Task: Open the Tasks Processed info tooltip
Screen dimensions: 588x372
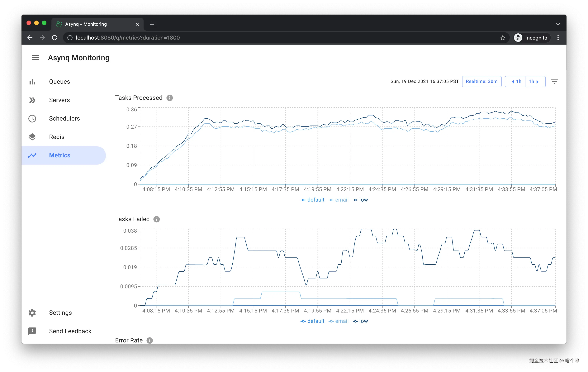Action: pos(169,98)
